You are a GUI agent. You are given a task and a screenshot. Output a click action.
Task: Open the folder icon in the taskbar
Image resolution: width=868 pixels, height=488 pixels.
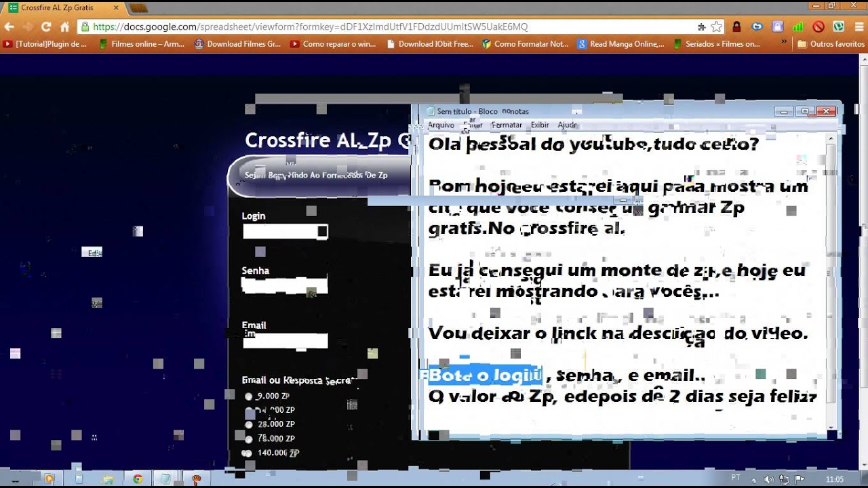click(108, 479)
